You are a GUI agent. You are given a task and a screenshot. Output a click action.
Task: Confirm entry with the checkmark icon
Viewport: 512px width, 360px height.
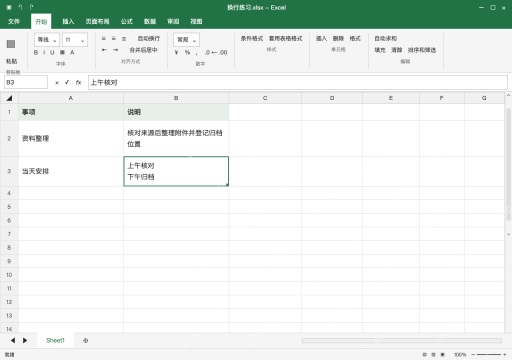[67, 82]
